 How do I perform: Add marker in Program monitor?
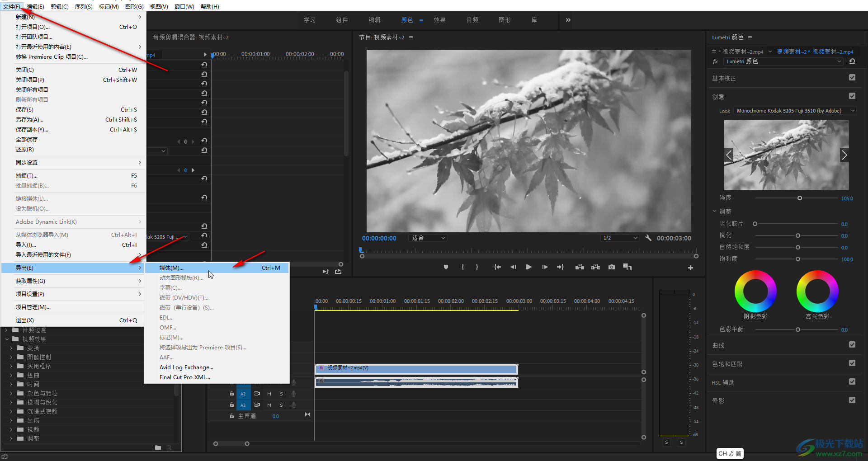coord(446,267)
